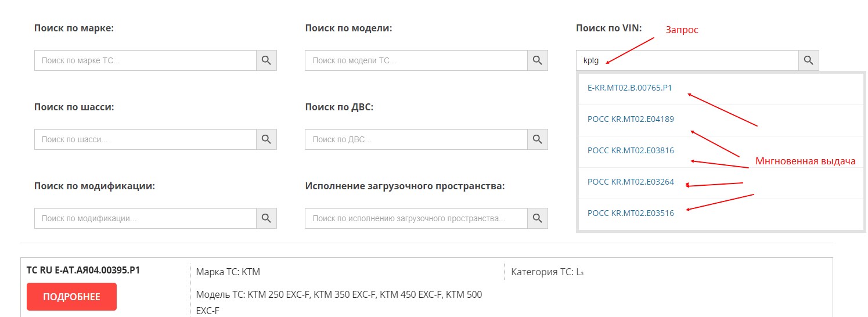Click the magnifier icon for cargo space search
Image resolution: width=868 pixels, height=317 pixels.
(537, 218)
